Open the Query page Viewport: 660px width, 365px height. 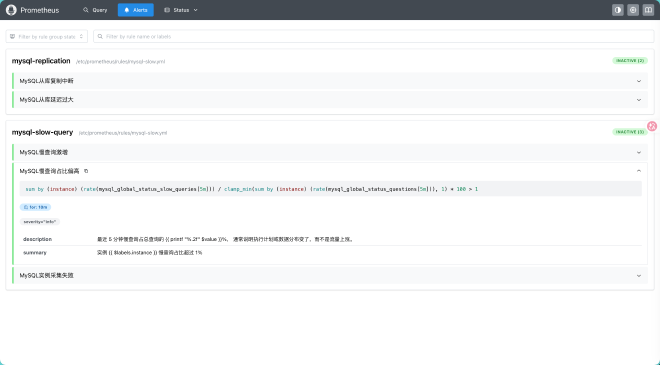coord(95,10)
